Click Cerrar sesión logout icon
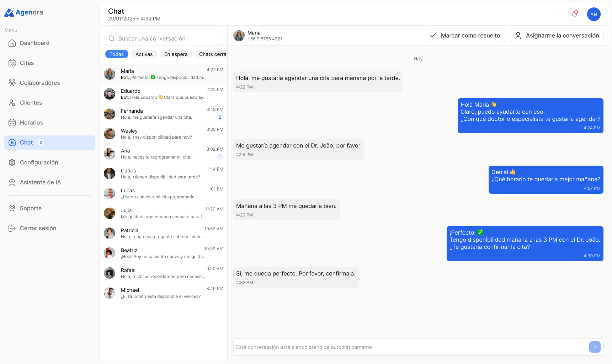Viewport: 612px width, 364px height. pyautogui.click(x=12, y=228)
